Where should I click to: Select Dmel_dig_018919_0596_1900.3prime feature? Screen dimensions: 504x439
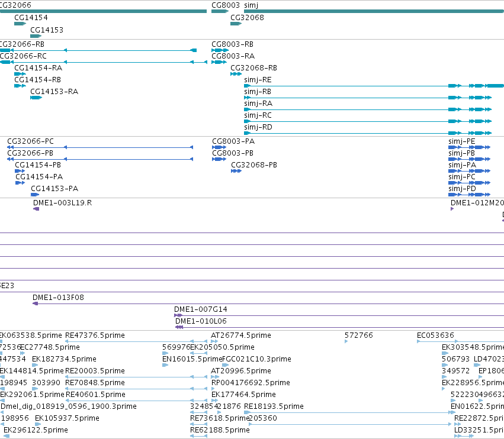coord(69,407)
